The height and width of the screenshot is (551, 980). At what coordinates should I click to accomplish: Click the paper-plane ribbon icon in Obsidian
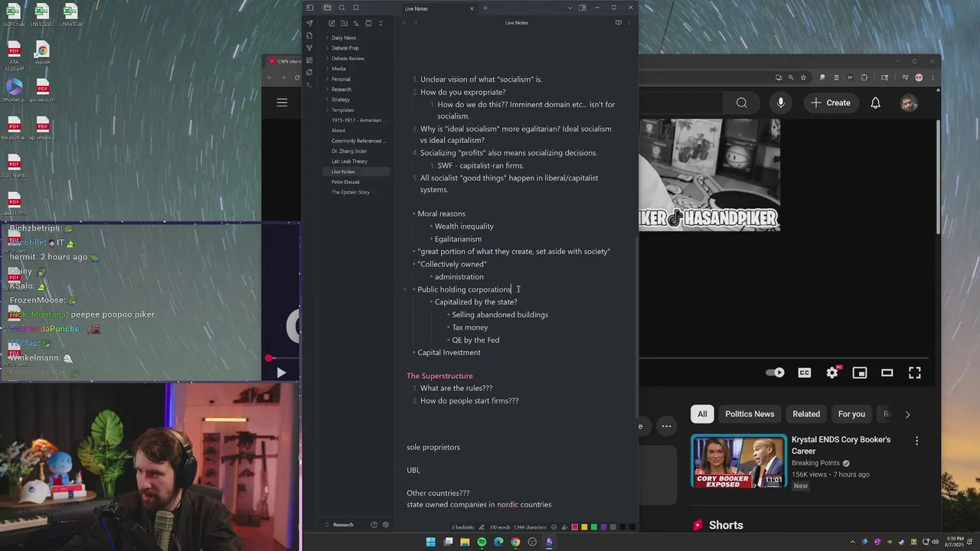coord(309,23)
